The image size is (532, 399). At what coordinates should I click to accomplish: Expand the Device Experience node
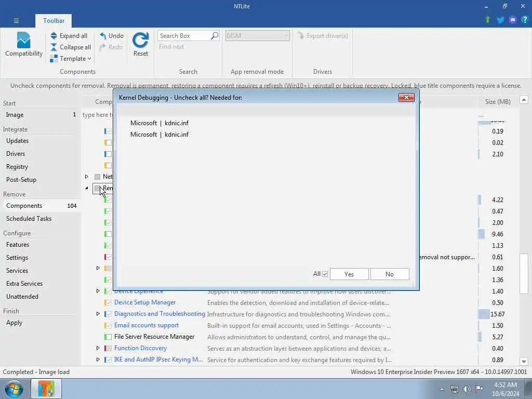(x=98, y=291)
